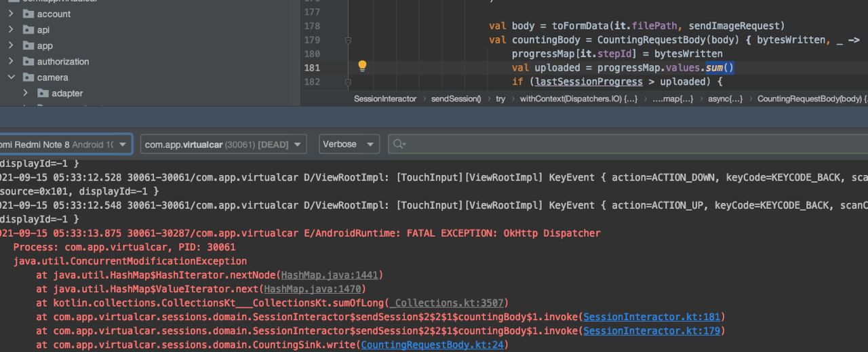Screen dimensions: 868x352
Task: Toggle code fold marker at line 182
Action: tap(348, 82)
